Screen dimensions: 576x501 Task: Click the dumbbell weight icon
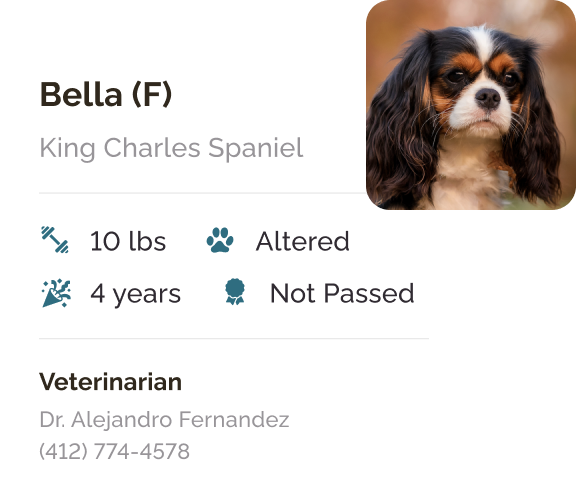pyautogui.click(x=55, y=240)
